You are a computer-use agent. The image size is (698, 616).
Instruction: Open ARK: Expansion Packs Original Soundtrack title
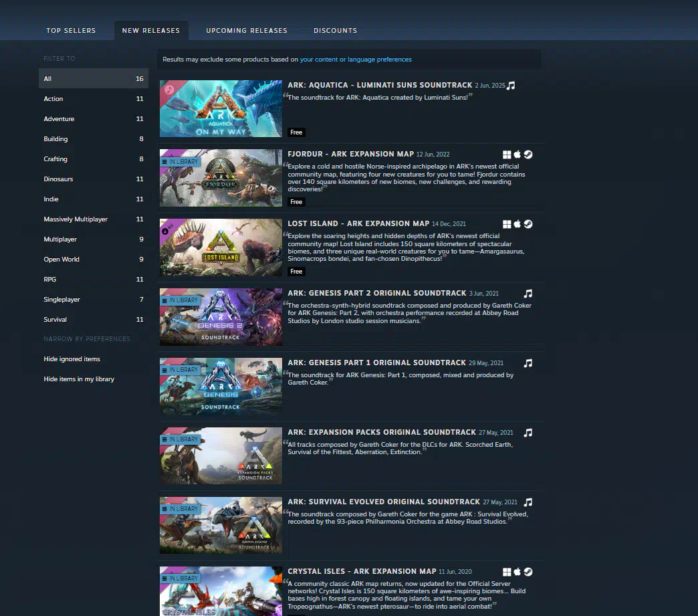(x=382, y=432)
